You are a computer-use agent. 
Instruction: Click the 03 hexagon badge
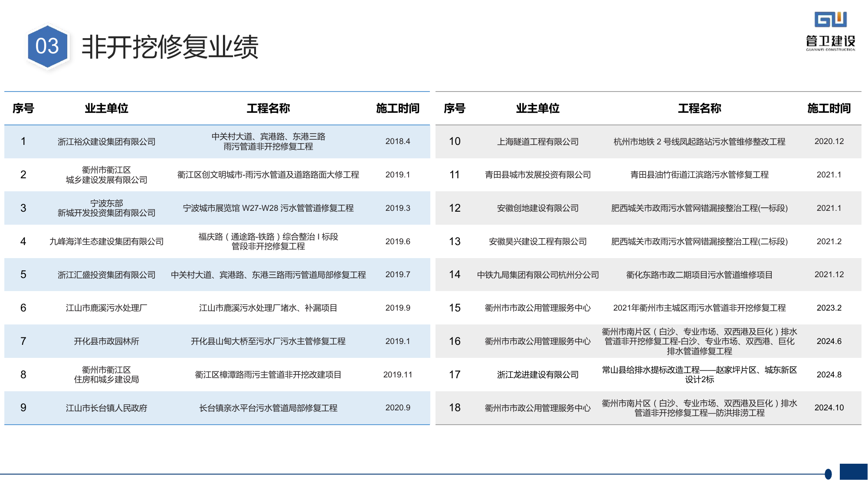[x=47, y=46]
